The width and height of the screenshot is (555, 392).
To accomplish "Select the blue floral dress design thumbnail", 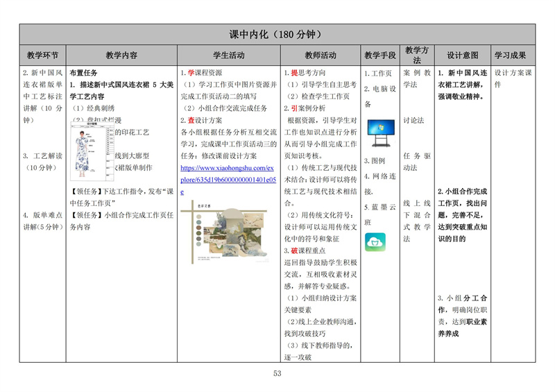I will [92, 151].
